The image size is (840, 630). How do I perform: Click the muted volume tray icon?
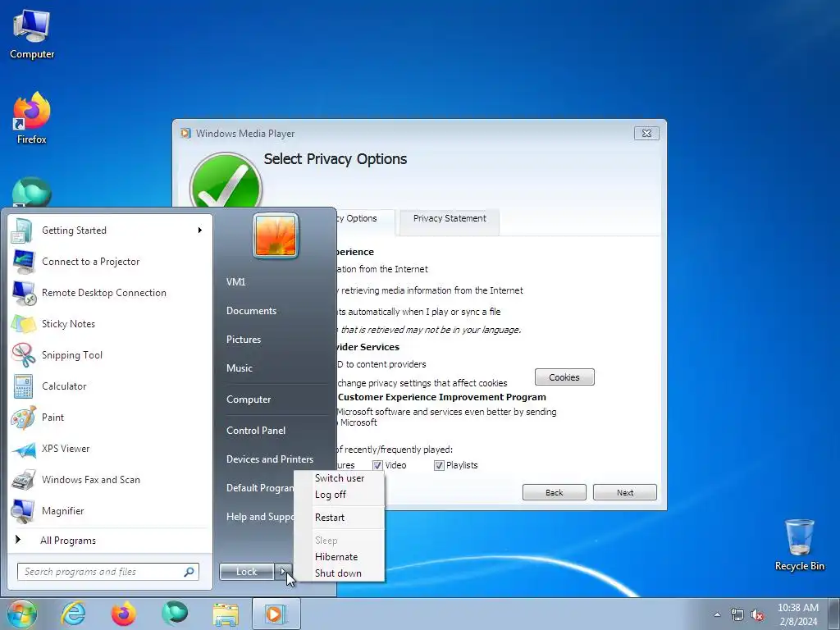click(757, 614)
